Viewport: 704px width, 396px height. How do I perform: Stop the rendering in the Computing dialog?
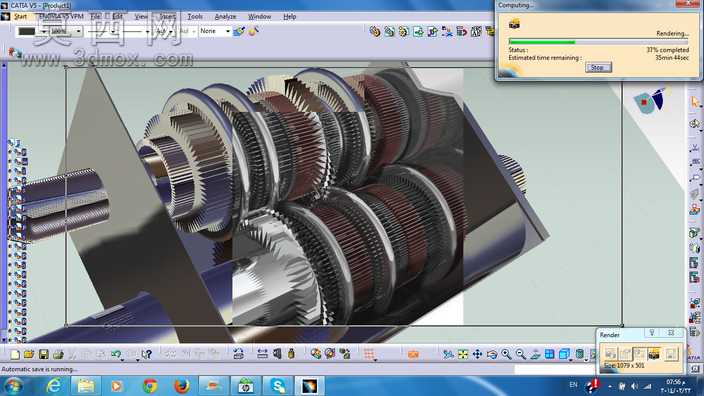[x=598, y=67]
